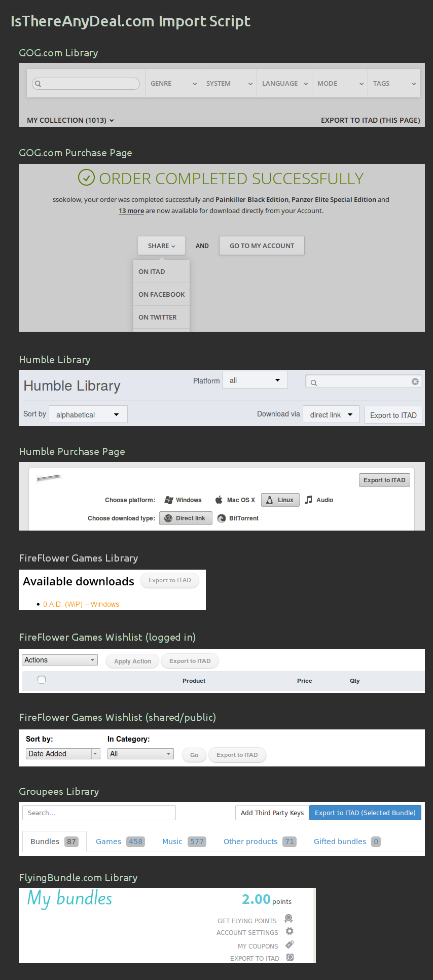Click the Price column header
The width and height of the screenshot is (433, 980).
[x=304, y=681]
